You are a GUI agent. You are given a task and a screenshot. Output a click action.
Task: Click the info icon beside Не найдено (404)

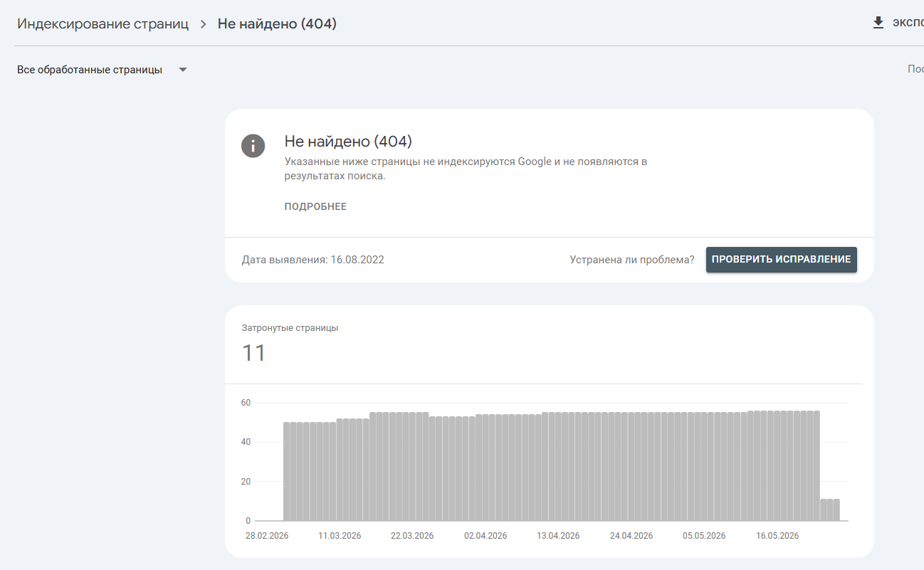[x=253, y=146]
